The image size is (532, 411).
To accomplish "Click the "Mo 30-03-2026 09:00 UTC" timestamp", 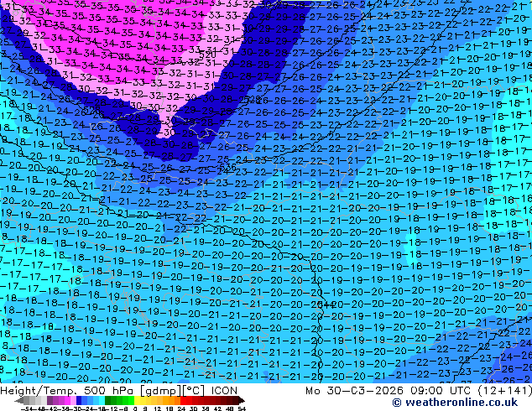I will [389, 391].
